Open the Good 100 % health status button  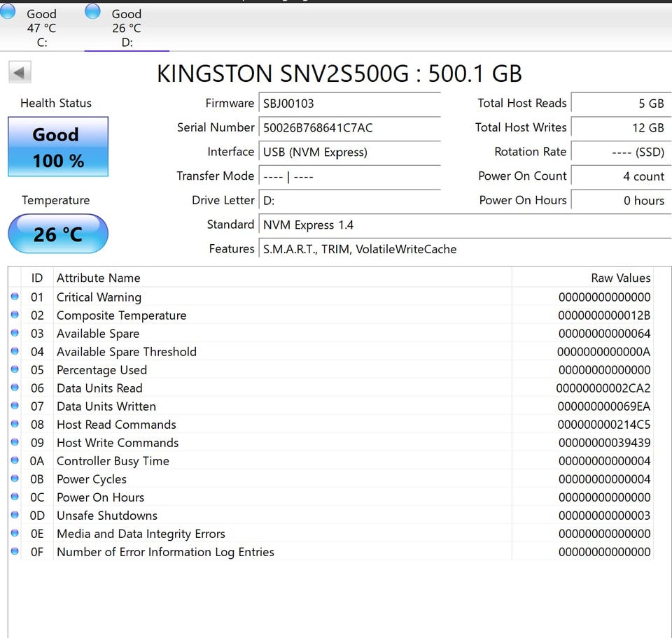click(58, 146)
